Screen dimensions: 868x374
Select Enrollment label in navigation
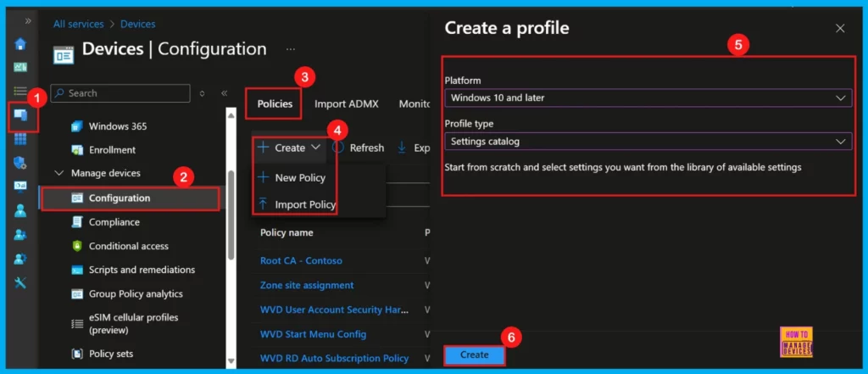113,150
